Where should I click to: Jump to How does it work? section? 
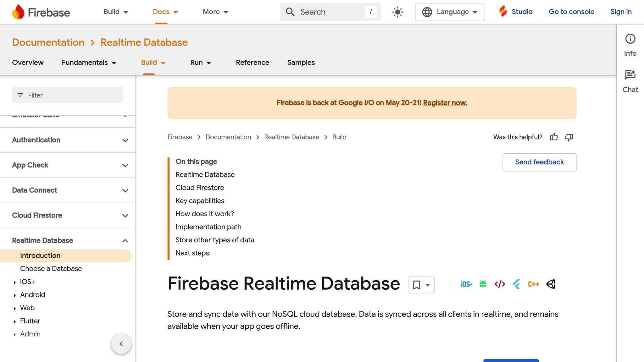pyautogui.click(x=205, y=214)
